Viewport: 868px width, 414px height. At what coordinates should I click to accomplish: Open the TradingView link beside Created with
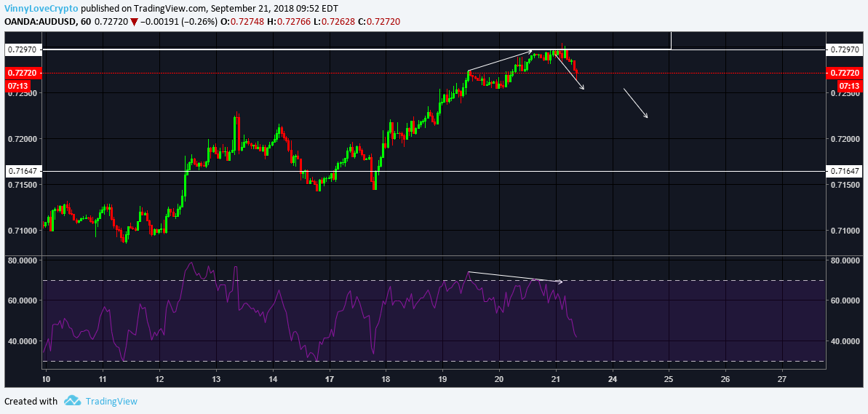[111, 402]
